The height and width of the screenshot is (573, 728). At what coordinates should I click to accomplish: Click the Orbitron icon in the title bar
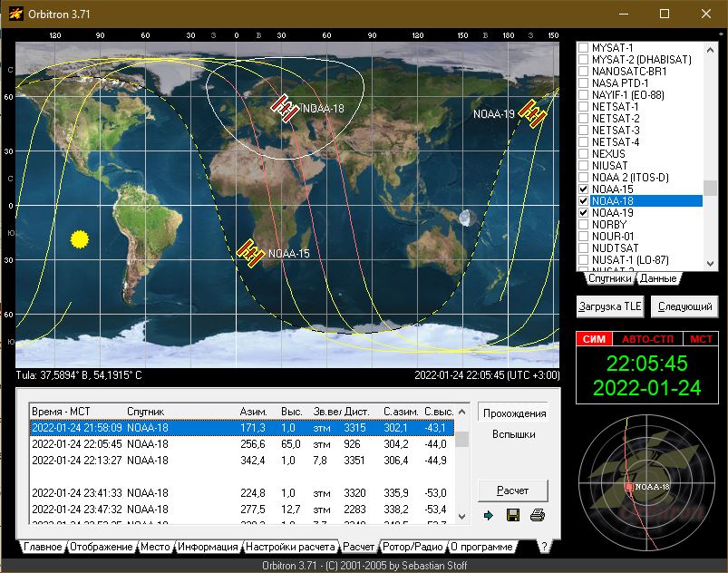point(15,14)
